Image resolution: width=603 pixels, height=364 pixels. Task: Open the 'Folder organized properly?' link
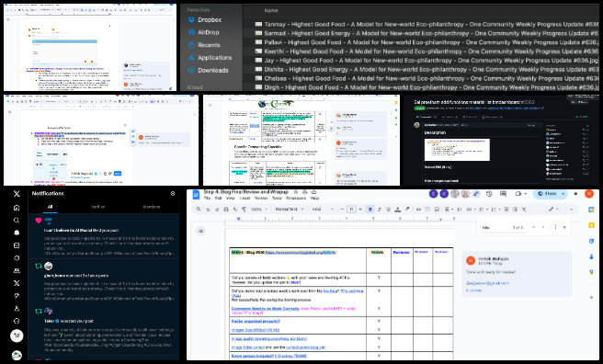tap(256, 321)
